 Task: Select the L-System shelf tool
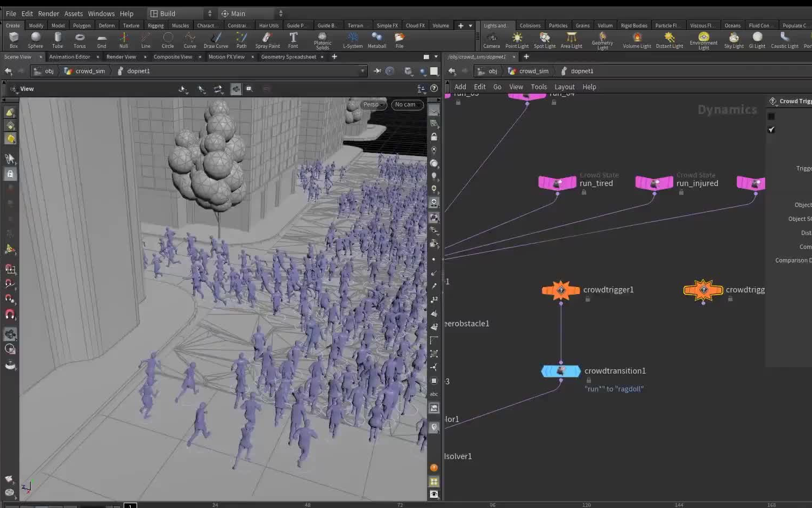coord(353,40)
